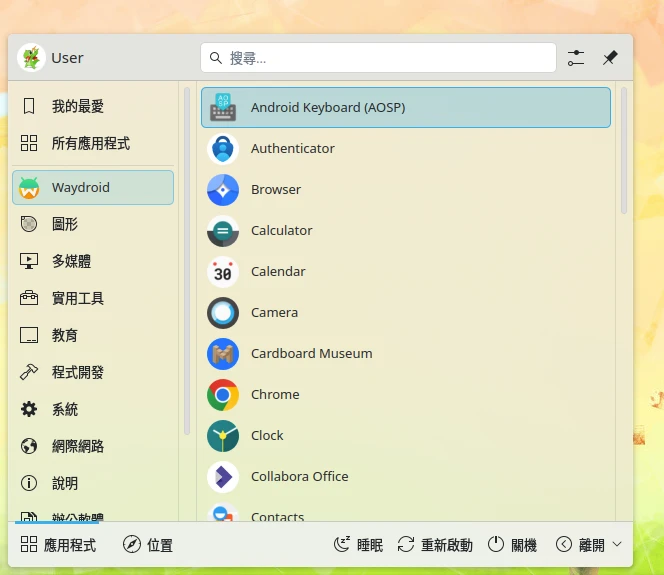Click the "Camera" text label
This screenshot has height=575, width=664.
274,313
